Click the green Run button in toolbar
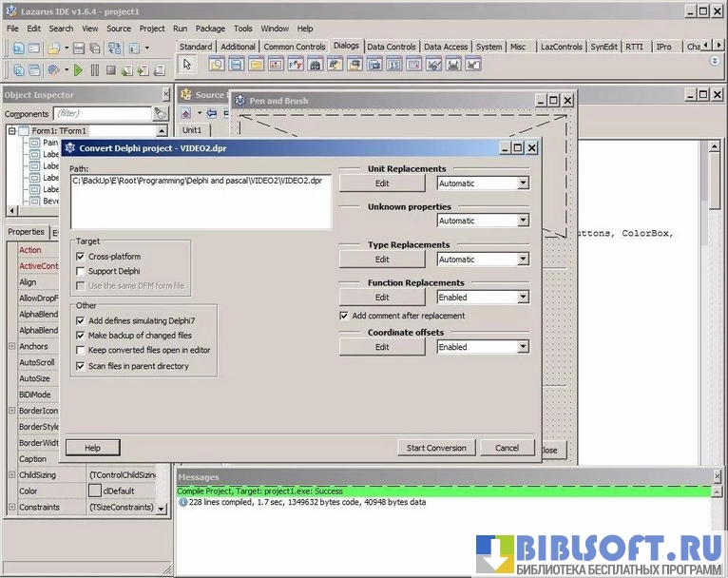728x578 pixels. point(78,70)
